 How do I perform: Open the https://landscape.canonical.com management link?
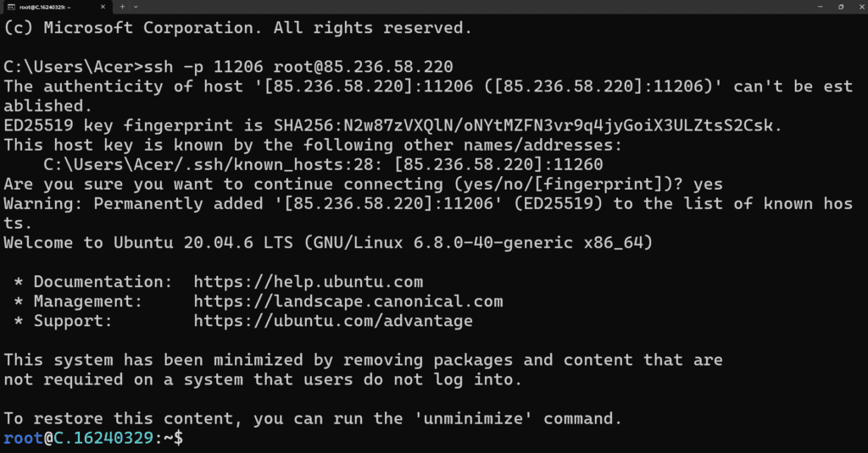(x=348, y=301)
